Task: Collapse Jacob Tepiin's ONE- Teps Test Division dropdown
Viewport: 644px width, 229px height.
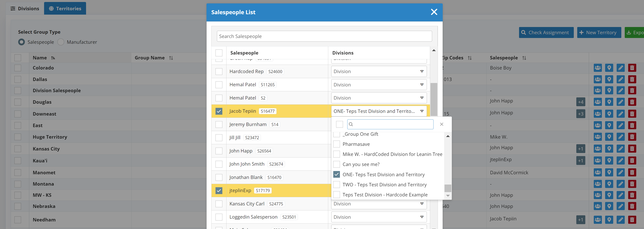Action: (x=379, y=111)
